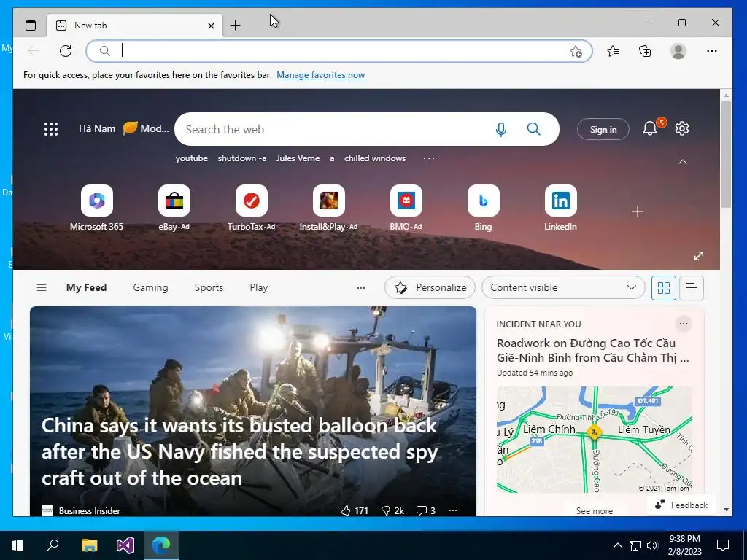747x560 pixels.
Task: Open the Favorites list icon
Action: coord(613,51)
